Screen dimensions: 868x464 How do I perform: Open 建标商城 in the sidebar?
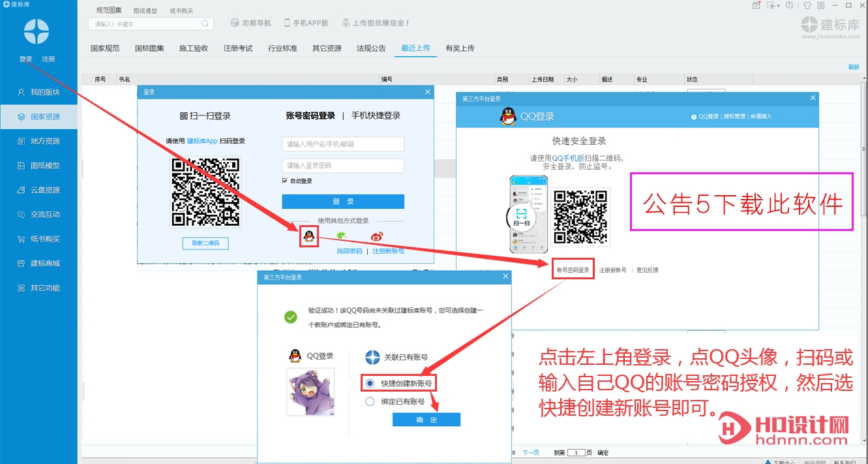tap(38, 263)
